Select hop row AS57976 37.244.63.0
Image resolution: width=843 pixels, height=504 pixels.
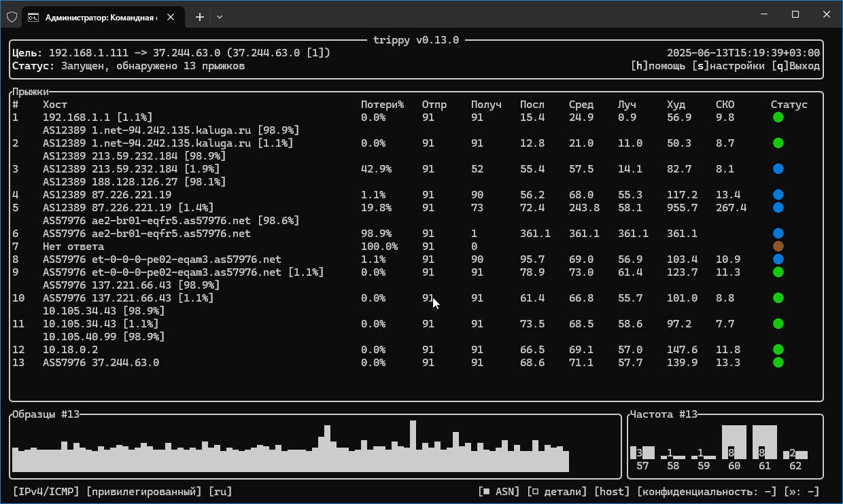pyautogui.click(x=416, y=363)
